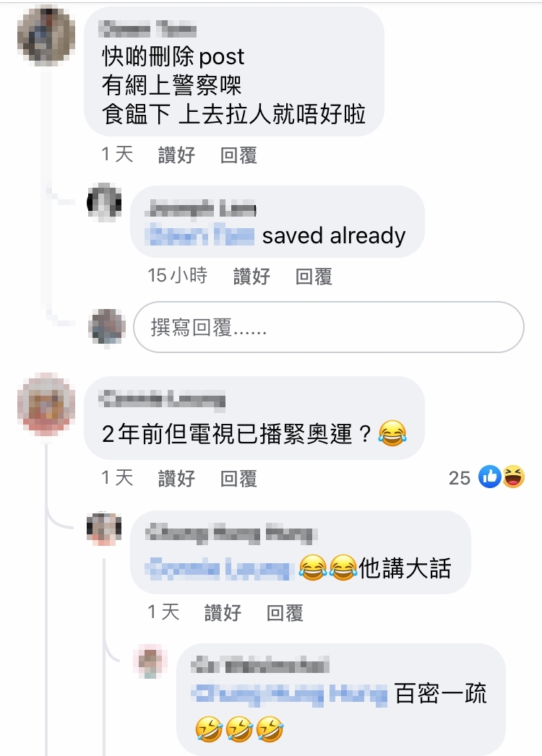Like the 'saved already' reply with 讚好

point(251,277)
